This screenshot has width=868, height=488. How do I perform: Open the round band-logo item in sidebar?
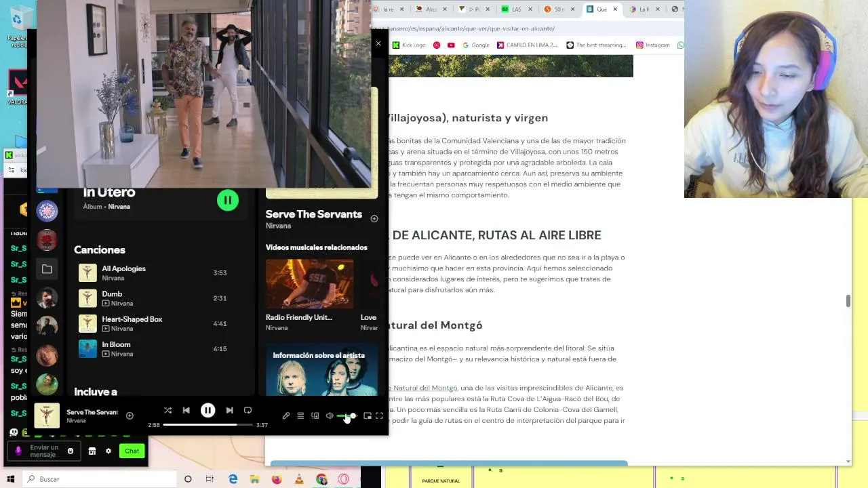(x=47, y=211)
